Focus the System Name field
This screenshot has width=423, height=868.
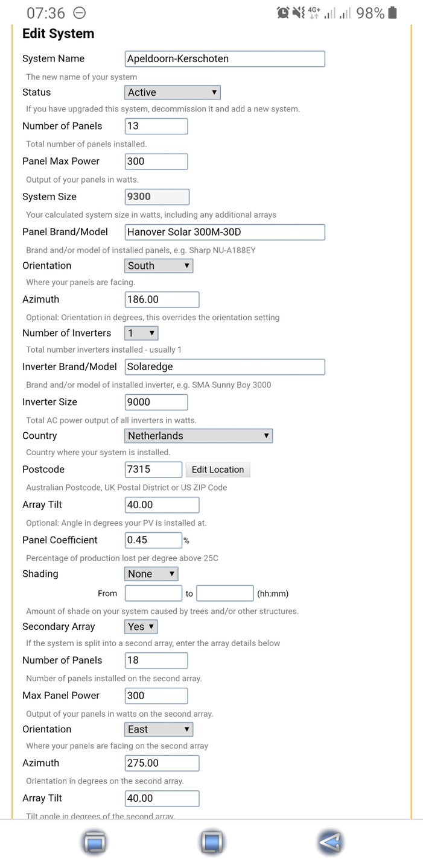(225, 58)
